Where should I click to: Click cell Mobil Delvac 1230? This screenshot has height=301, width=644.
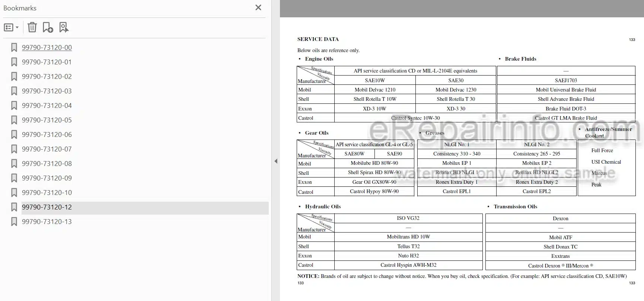tap(456, 90)
